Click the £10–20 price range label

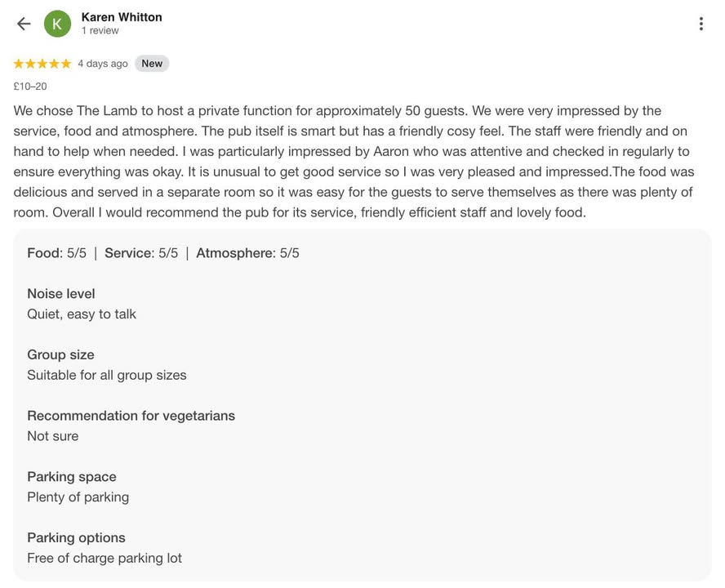click(30, 87)
